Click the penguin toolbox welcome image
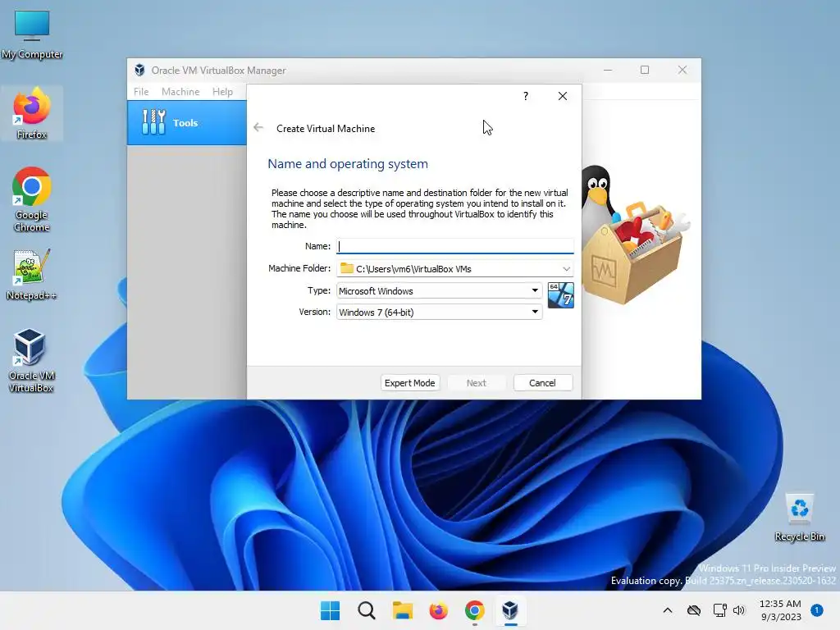 coord(635,235)
